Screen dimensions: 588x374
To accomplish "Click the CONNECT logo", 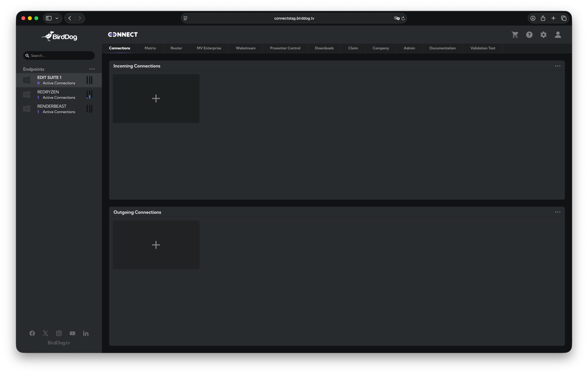I will coord(123,34).
